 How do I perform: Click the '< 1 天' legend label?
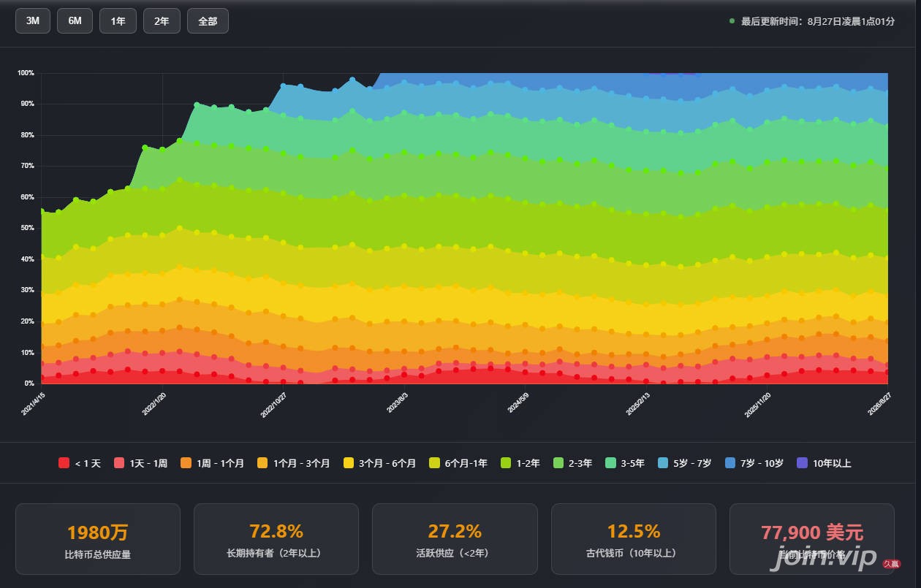coord(88,463)
